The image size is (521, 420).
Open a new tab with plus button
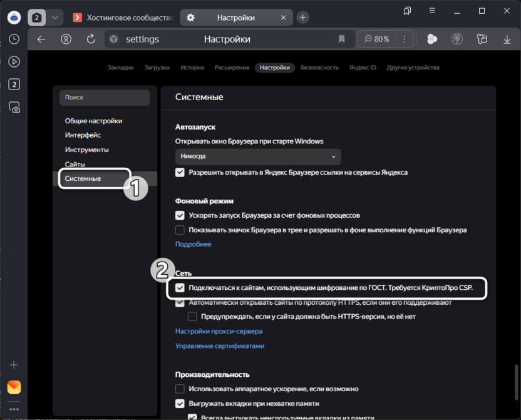(x=302, y=18)
